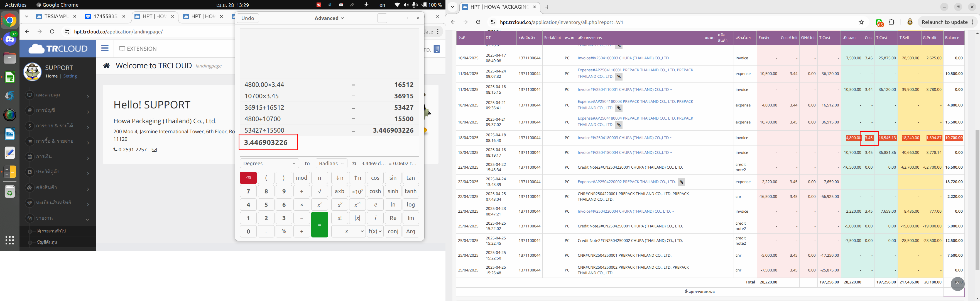Click the home icon beside Welcome to TRCLOUD
Screen dimensions: 980x301
click(107, 65)
